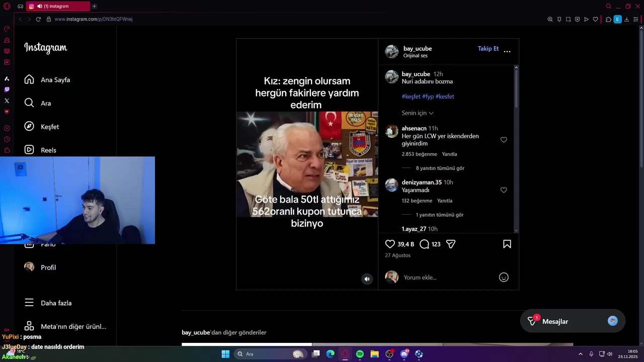Image resolution: width=644 pixels, height=362 pixels.
Task: Take a snapshot with capture icon
Action: click(568, 19)
